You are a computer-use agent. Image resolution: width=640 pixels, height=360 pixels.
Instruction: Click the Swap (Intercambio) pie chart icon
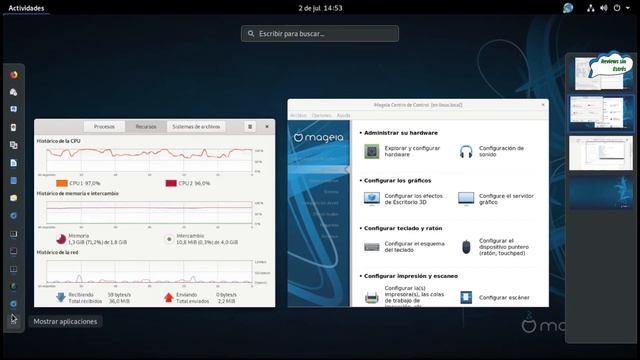pos(169,239)
